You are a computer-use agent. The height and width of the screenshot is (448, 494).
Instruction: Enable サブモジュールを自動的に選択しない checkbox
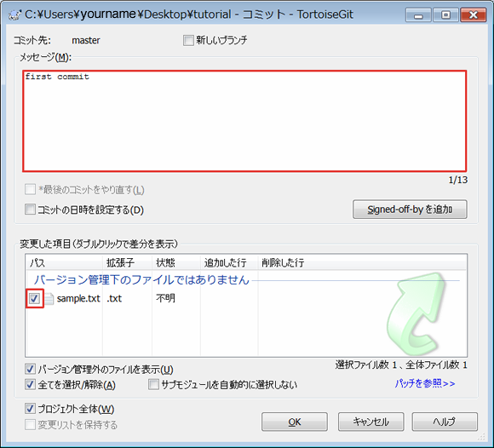point(153,384)
